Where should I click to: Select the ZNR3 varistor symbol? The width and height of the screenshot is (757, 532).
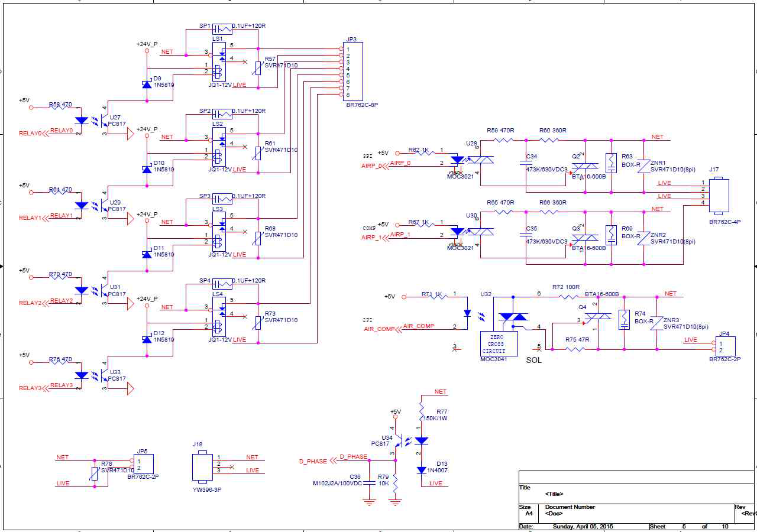pos(656,322)
